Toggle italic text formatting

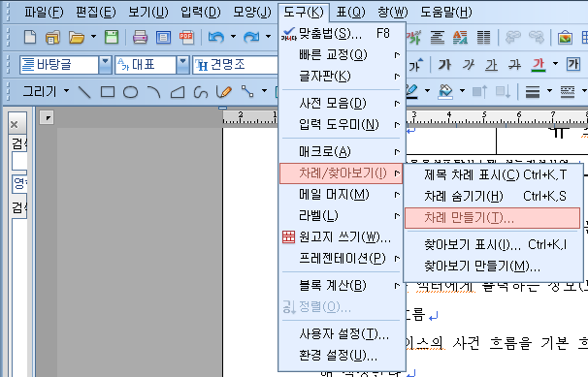469,65
